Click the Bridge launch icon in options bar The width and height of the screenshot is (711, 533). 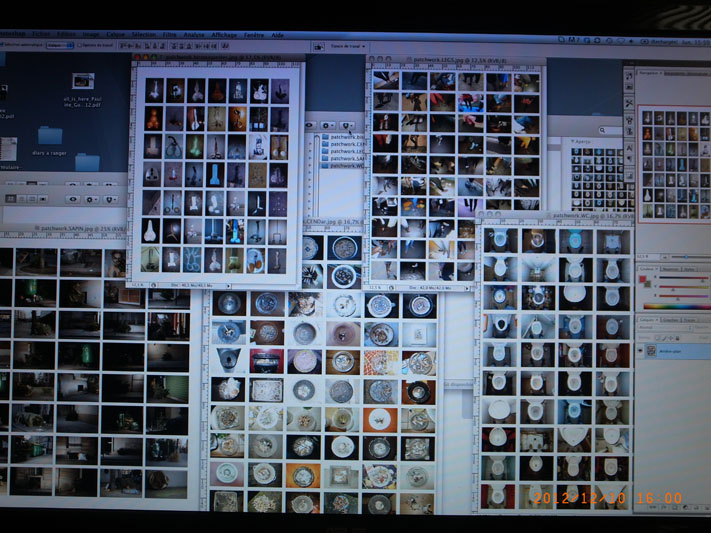click(318, 46)
